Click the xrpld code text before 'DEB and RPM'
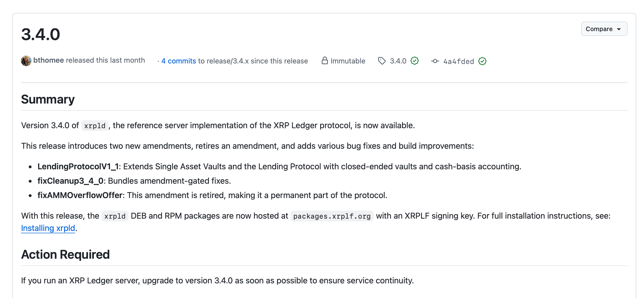The height and width of the screenshot is (298, 644). tap(115, 216)
